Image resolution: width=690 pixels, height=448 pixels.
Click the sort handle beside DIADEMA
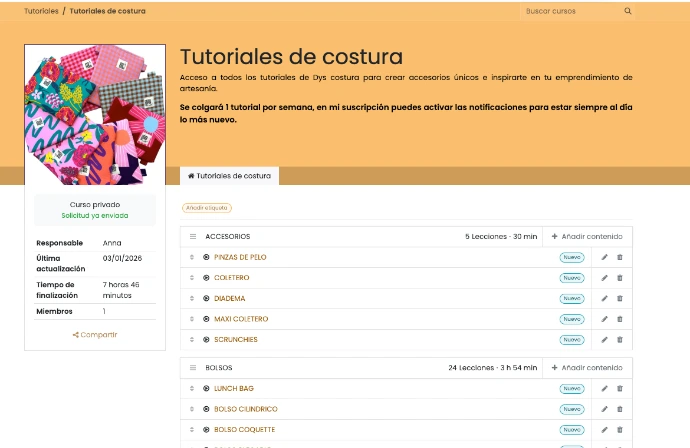pos(191,299)
